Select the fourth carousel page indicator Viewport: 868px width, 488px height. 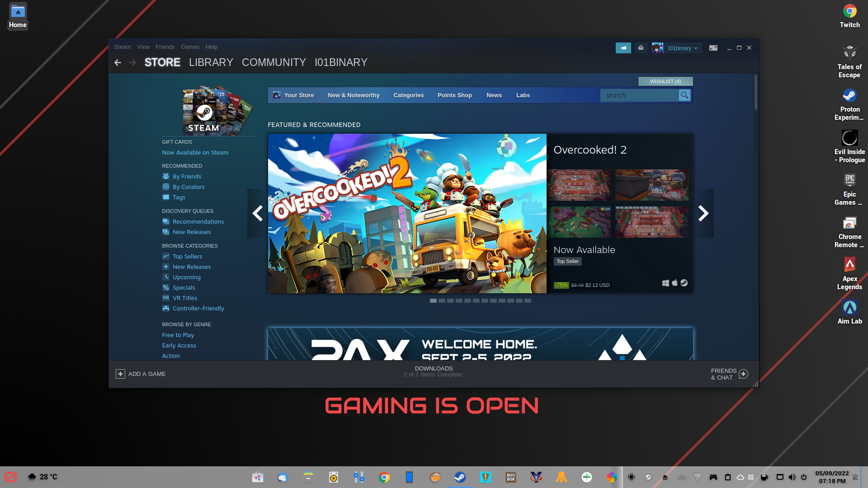(x=459, y=301)
